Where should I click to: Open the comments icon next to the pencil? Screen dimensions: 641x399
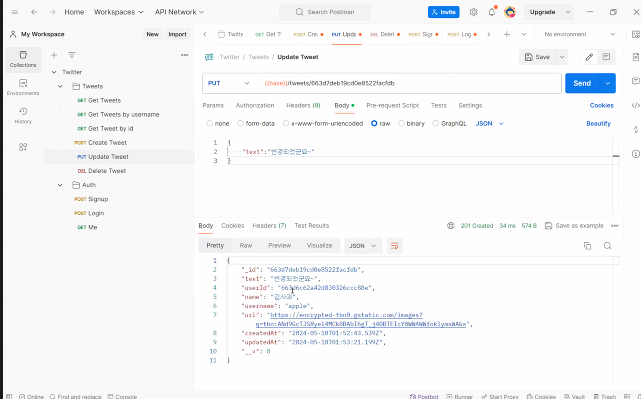click(606, 57)
